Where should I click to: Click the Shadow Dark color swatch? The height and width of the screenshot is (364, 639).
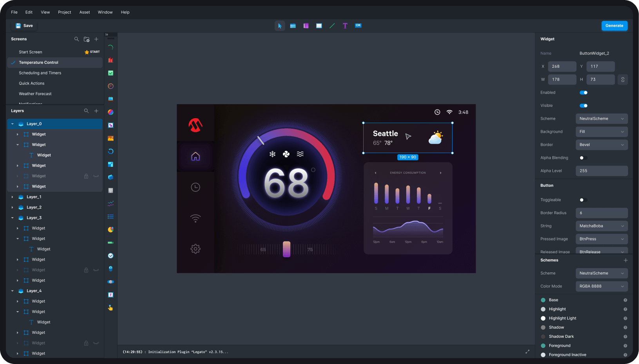(543, 337)
